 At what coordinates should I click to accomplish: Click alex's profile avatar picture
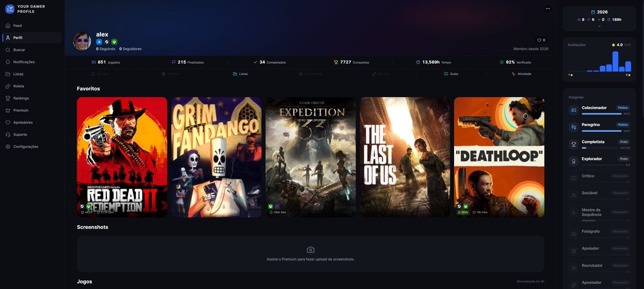pyautogui.click(x=82, y=41)
